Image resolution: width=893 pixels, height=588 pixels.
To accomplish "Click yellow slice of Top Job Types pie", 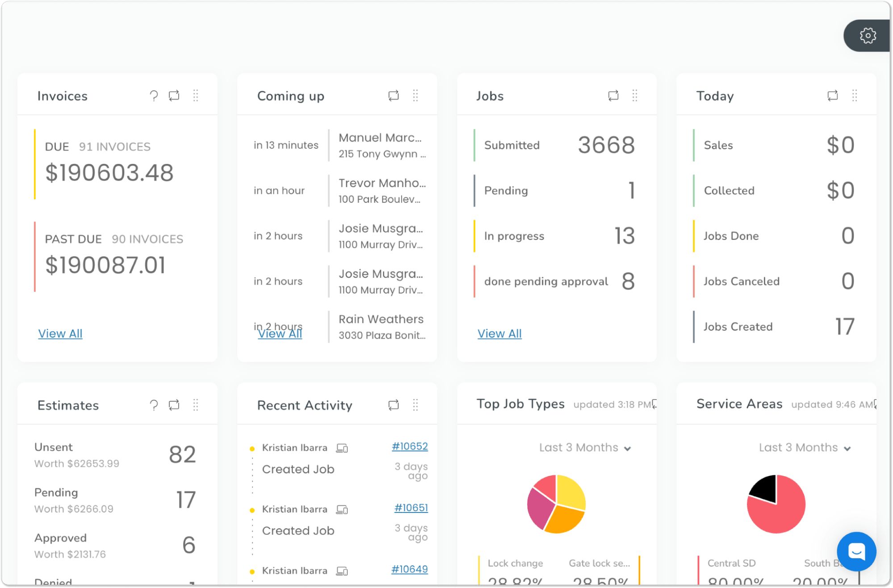I will pos(570,491).
